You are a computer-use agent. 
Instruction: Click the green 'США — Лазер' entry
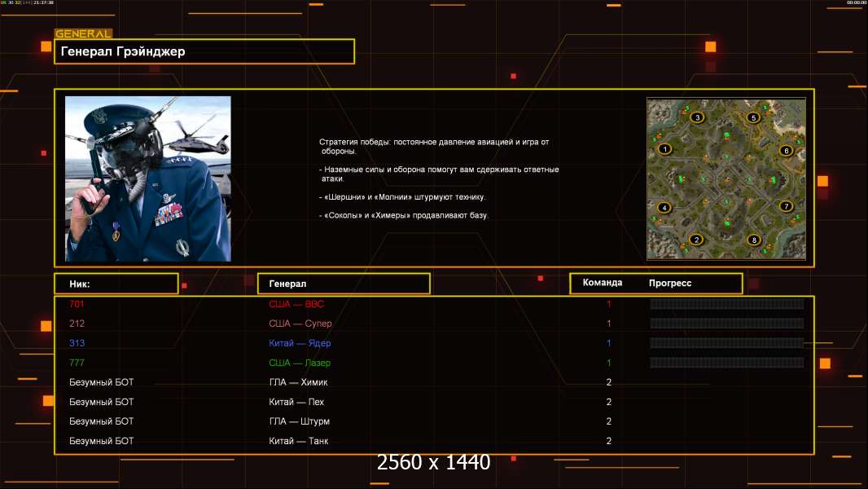click(300, 363)
